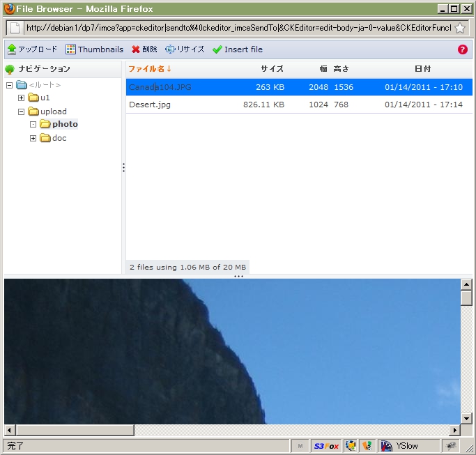Select the photo folder in navigation
476x455 pixels.
tap(65, 124)
